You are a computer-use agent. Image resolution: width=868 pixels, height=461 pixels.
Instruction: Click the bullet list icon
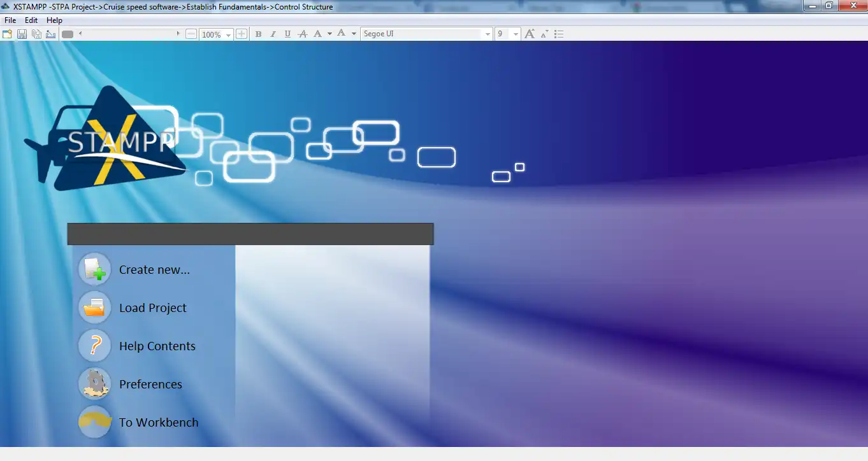559,34
